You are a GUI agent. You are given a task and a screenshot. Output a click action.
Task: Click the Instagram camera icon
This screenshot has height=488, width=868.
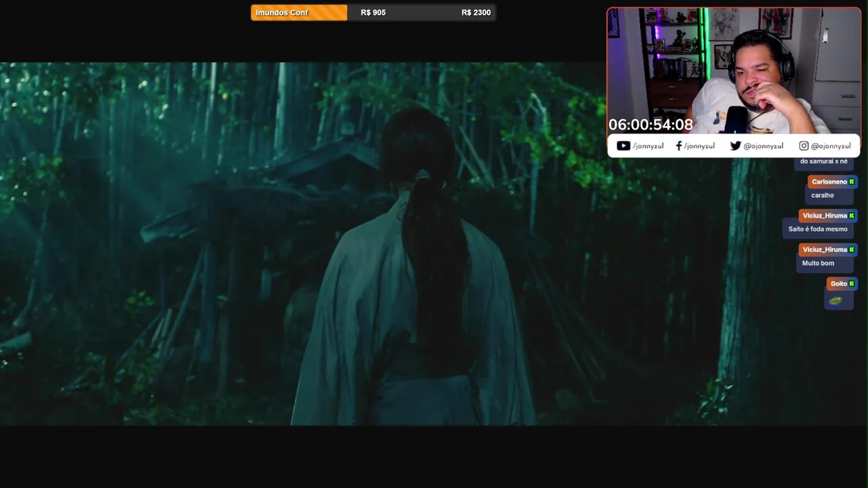pyautogui.click(x=804, y=146)
